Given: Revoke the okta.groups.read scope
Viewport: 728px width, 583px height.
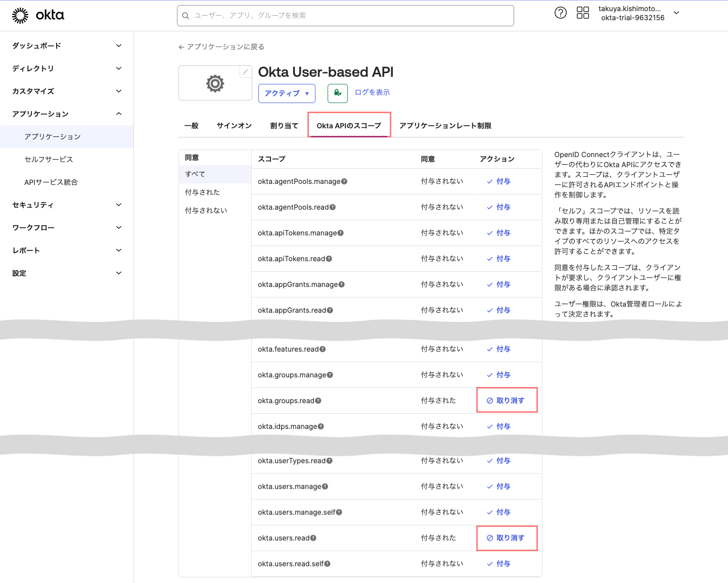Looking at the screenshot, I should (506, 401).
